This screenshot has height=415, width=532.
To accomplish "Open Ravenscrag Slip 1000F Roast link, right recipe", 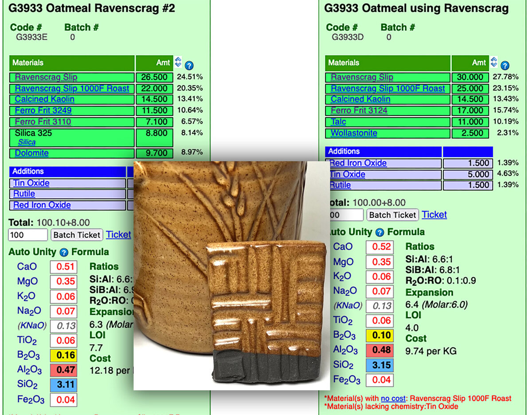I will 388,88.
